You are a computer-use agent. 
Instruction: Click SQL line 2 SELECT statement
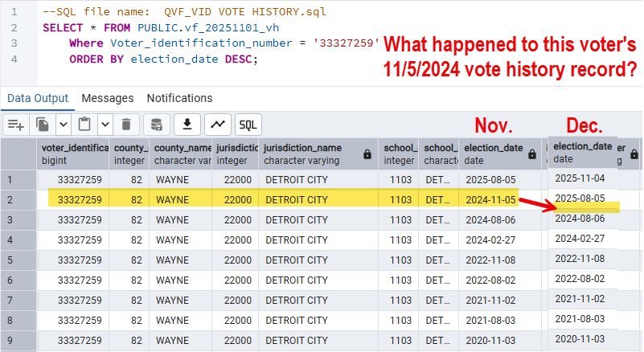[161, 28]
